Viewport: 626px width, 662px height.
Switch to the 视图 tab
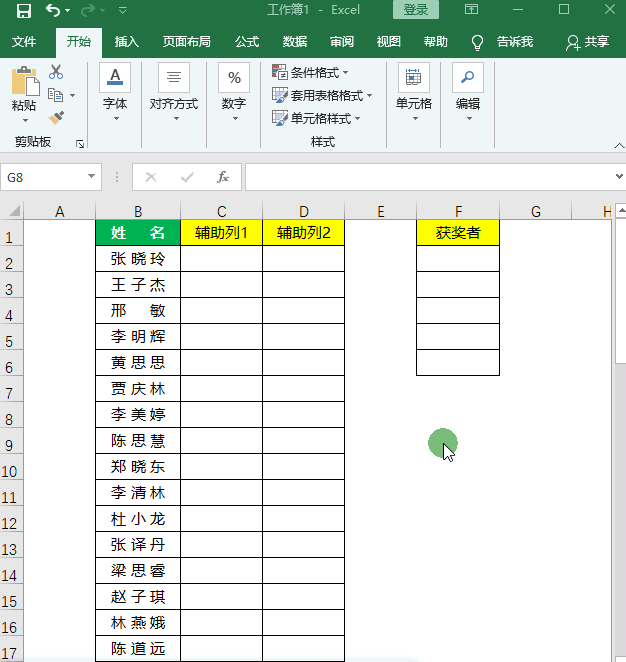pyautogui.click(x=389, y=42)
